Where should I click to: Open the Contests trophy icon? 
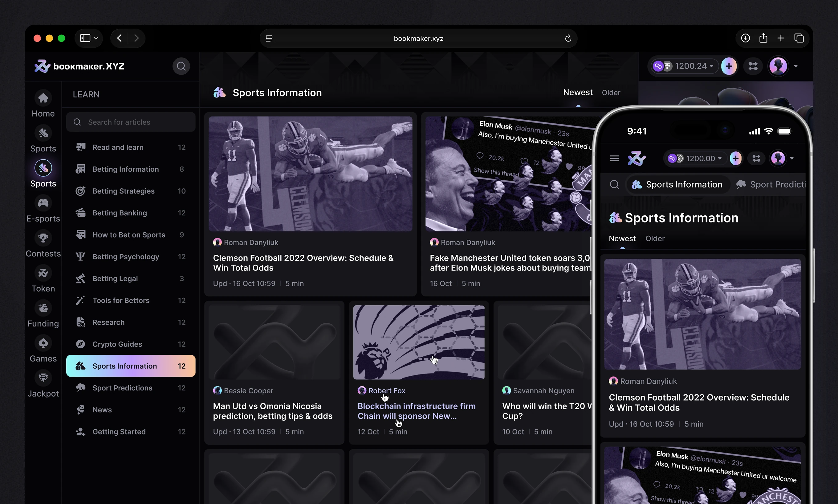[x=43, y=238]
